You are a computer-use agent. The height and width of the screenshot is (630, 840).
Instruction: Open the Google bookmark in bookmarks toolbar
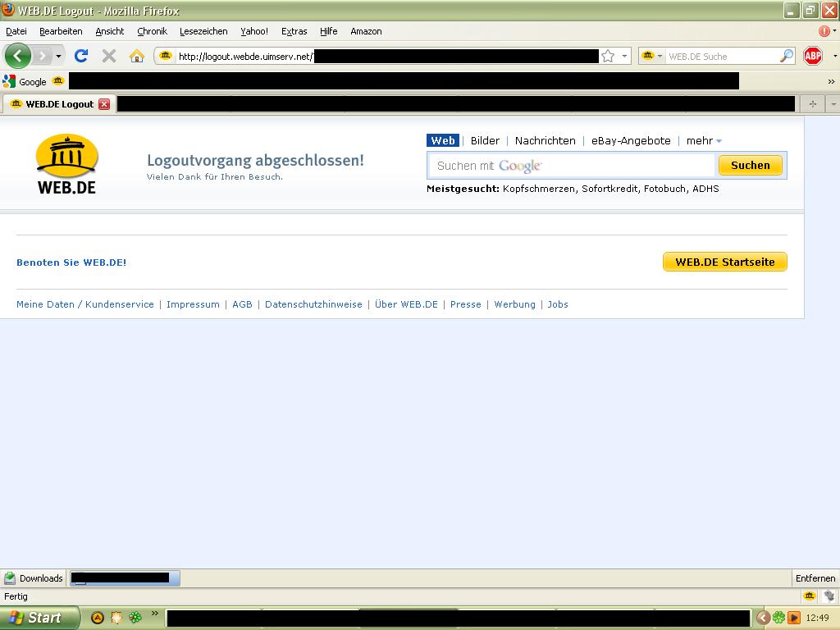click(x=25, y=81)
